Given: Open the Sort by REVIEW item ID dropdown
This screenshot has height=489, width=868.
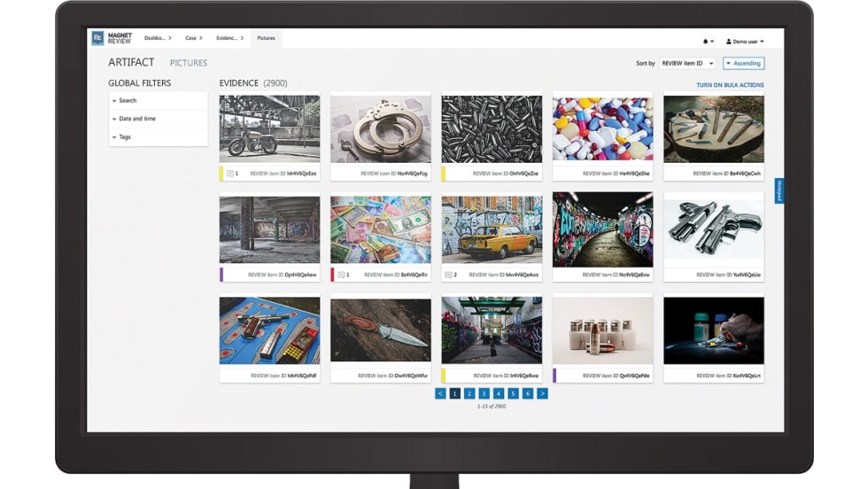Looking at the screenshot, I should click(686, 64).
